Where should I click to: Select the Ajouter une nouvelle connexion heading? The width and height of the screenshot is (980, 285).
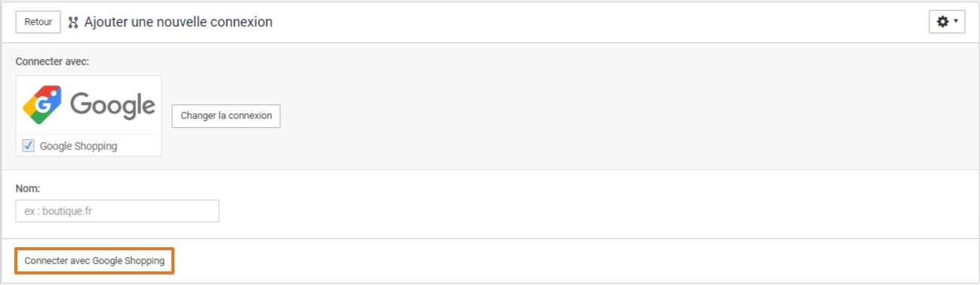coord(178,22)
